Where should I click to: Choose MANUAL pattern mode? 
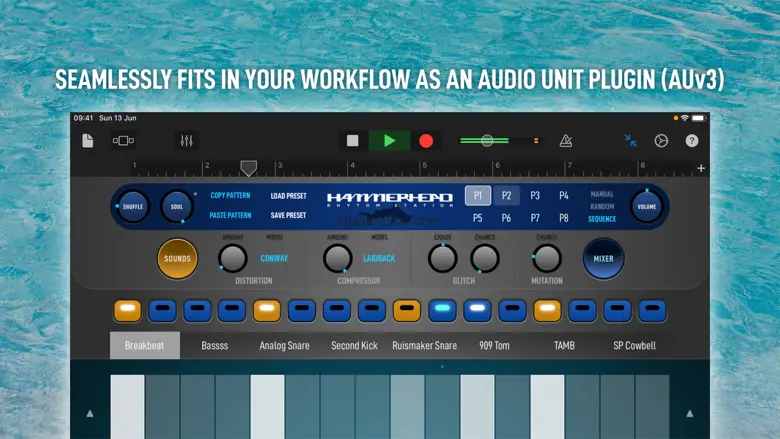click(602, 194)
